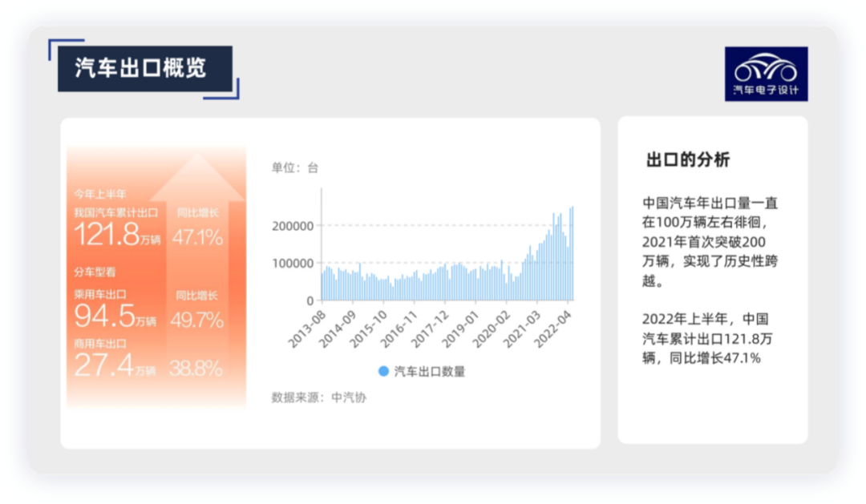866x504 pixels.
Task: Click the 单位：台 unit label
Action: [295, 167]
